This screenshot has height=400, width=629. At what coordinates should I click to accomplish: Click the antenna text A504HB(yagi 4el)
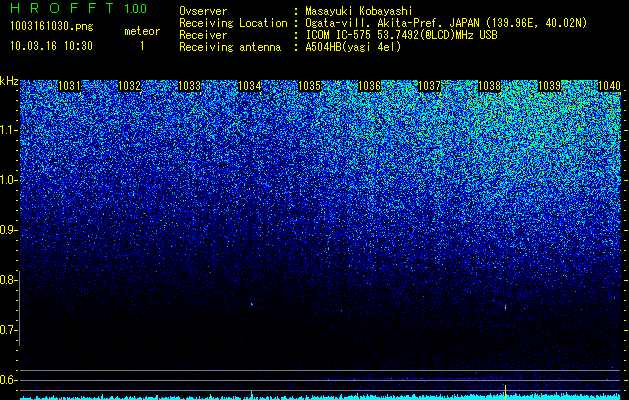(x=353, y=47)
